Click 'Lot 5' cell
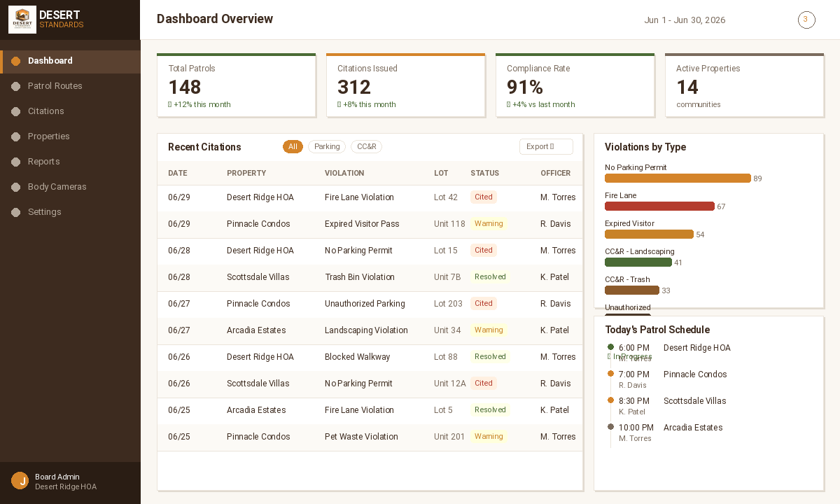 coord(443,410)
